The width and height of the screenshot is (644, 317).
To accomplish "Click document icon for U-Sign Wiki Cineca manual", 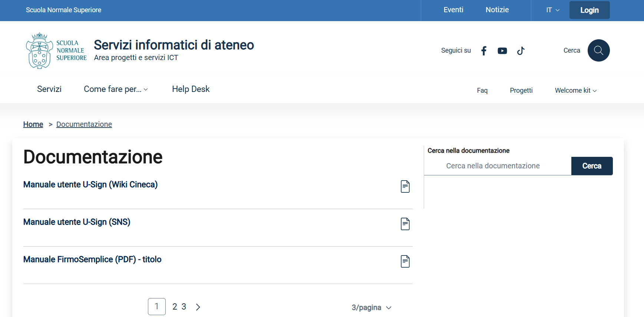I will (405, 186).
